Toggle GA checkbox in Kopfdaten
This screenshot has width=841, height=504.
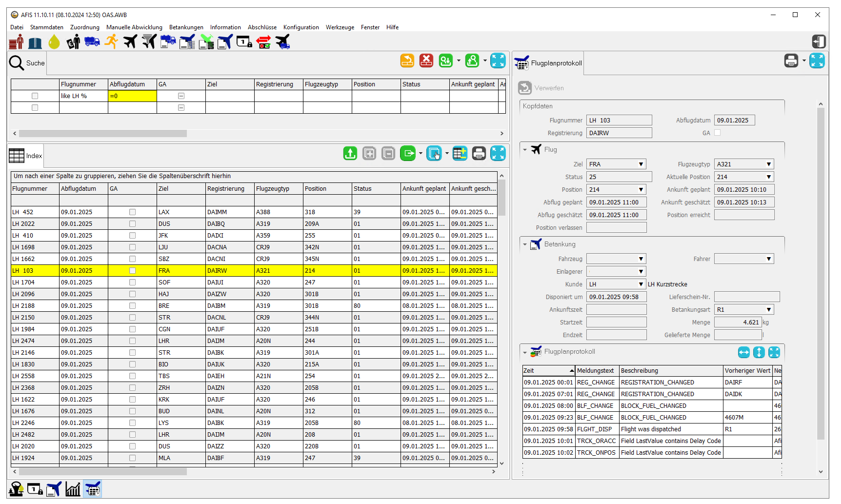pyautogui.click(x=717, y=133)
